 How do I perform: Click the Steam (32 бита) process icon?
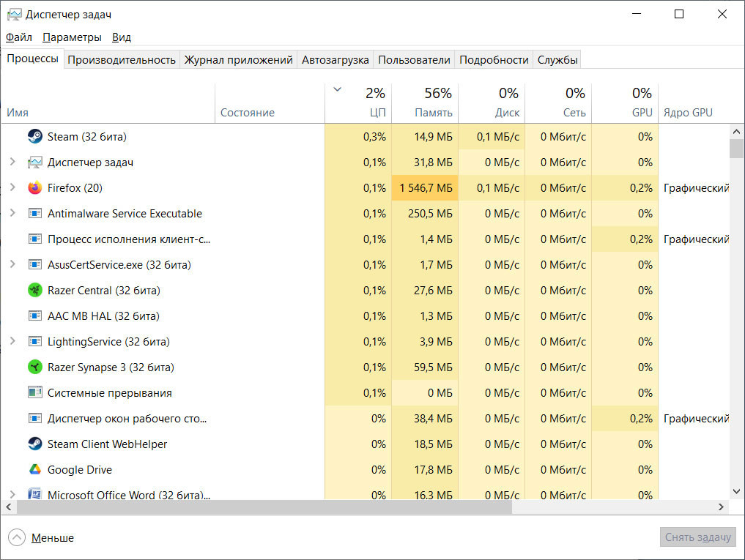[34, 137]
